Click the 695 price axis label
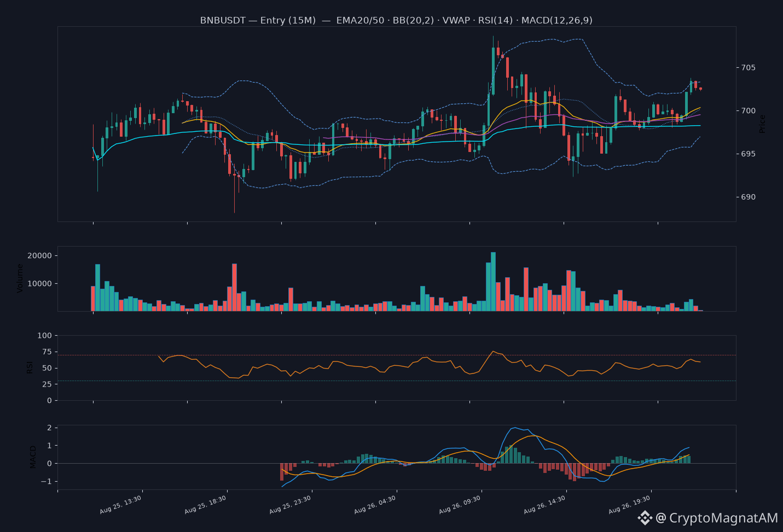 point(749,154)
